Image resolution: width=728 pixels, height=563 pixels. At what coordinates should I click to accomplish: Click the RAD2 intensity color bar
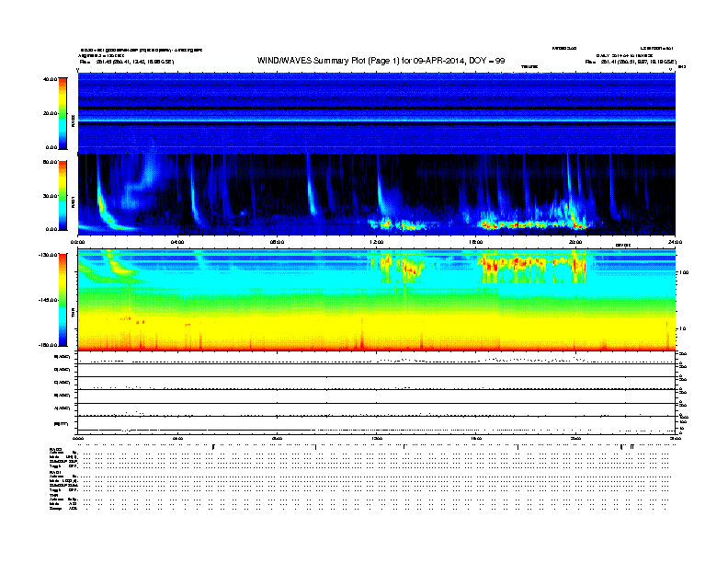[63, 113]
